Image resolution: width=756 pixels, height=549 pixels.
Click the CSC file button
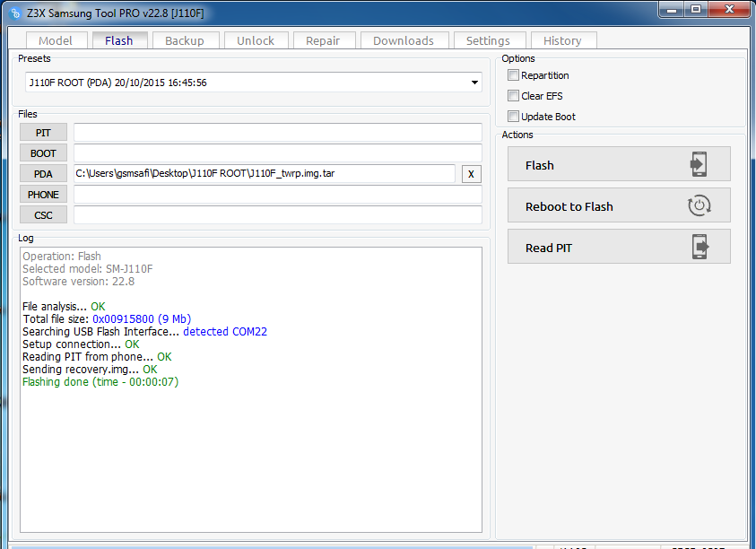[43, 215]
